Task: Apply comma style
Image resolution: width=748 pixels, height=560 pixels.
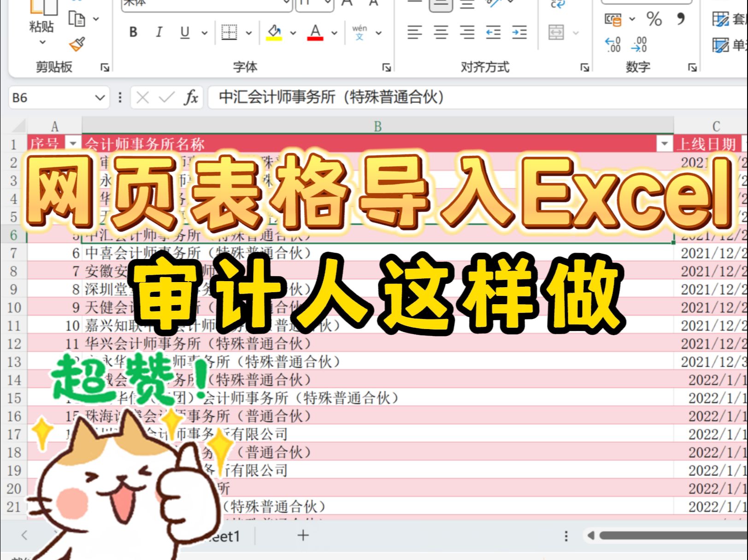Action: click(680, 19)
